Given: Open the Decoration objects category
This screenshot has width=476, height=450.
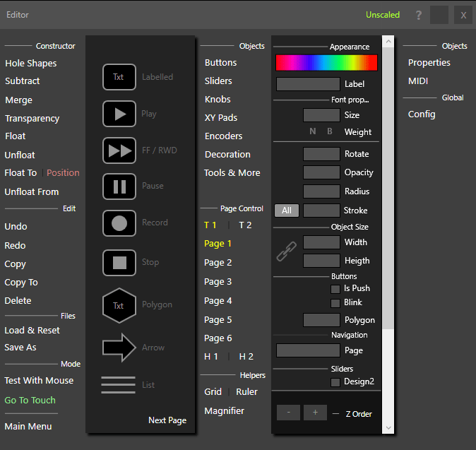Looking at the screenshot, I should [227, 154].
